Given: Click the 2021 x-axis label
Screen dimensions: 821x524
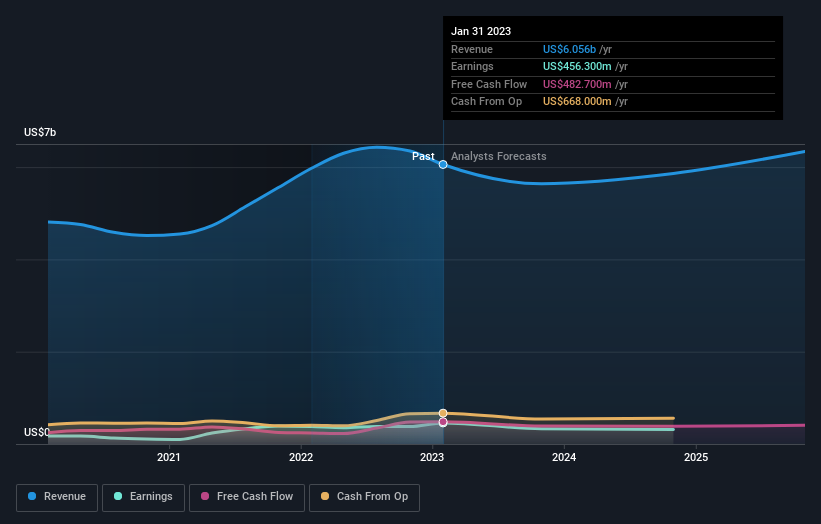Looking at the screenshot, I should (x=169, y=458).
